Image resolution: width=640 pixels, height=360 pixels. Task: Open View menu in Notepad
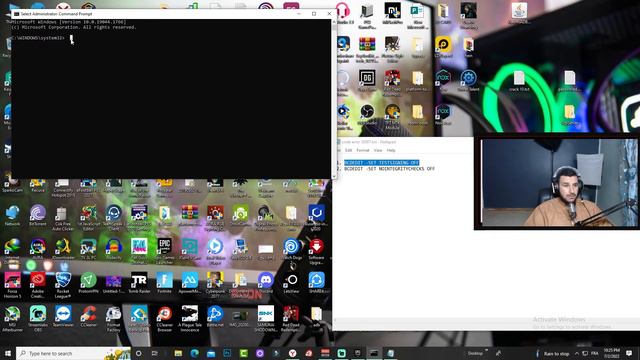pos(378,150)
